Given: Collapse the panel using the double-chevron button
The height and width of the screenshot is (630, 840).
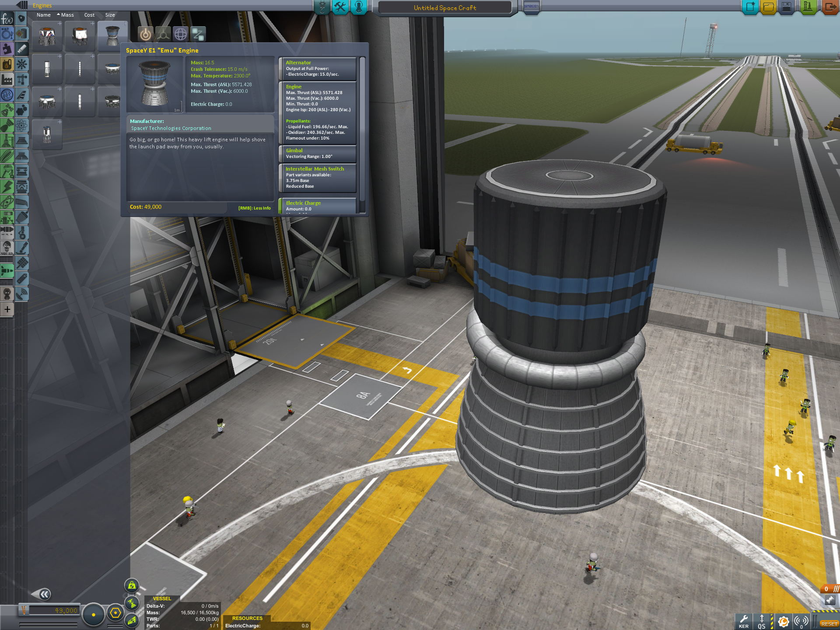Looking at the screenshot, I should pyautogui.click(x=44, y=594).
